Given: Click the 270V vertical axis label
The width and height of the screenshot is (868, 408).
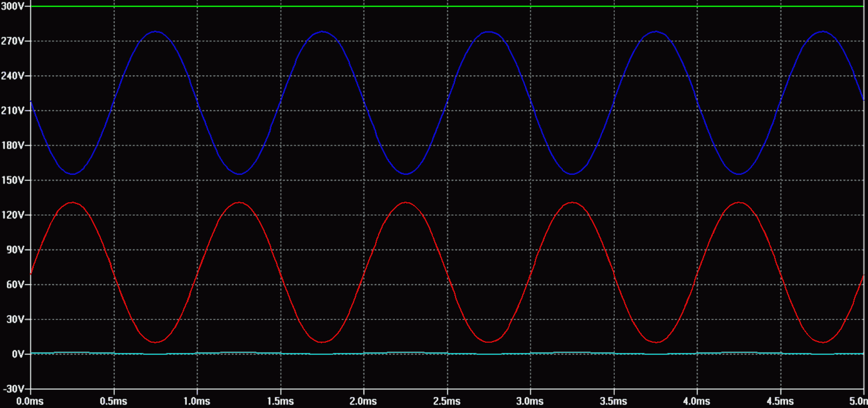Looking at the screenshot, I should [12, 41].
